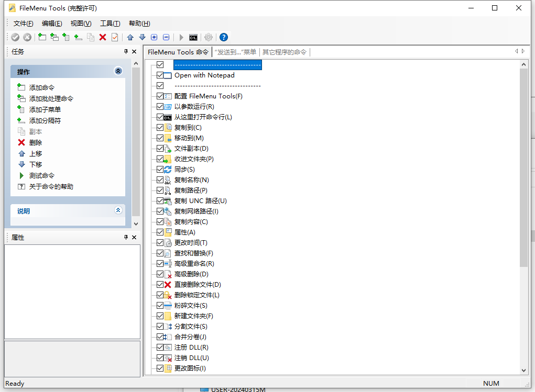Viewport: 535px width, 392px height.
Task: Click the grey gear settings toolbar icon
Action: (209, 37)
